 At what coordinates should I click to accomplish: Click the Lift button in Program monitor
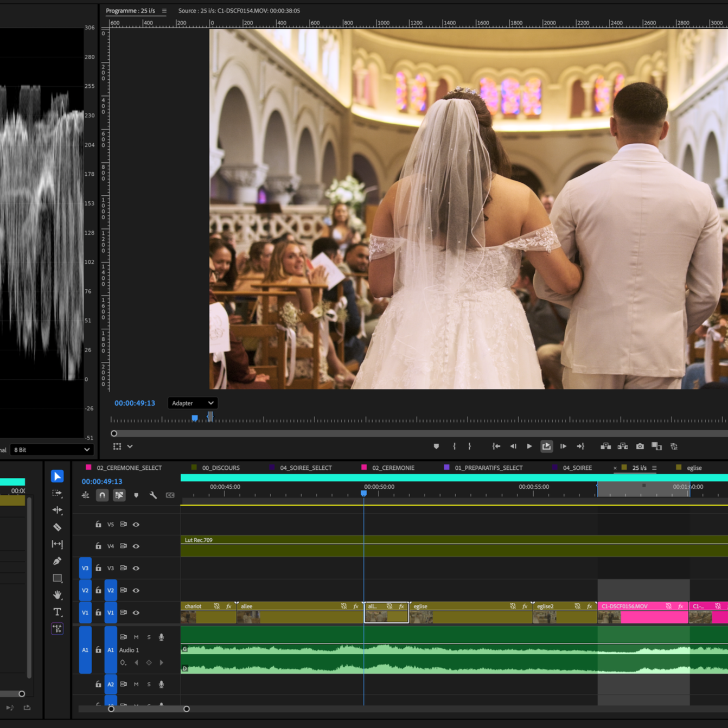tap(606, 446)
